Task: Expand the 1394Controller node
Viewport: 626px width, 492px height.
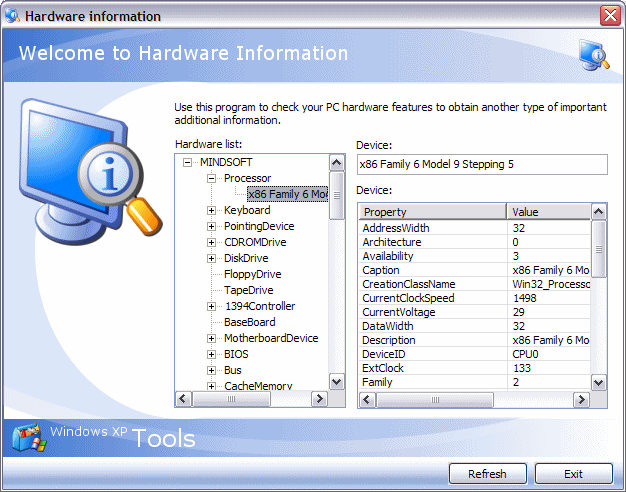Action: [x=212, y=306]
